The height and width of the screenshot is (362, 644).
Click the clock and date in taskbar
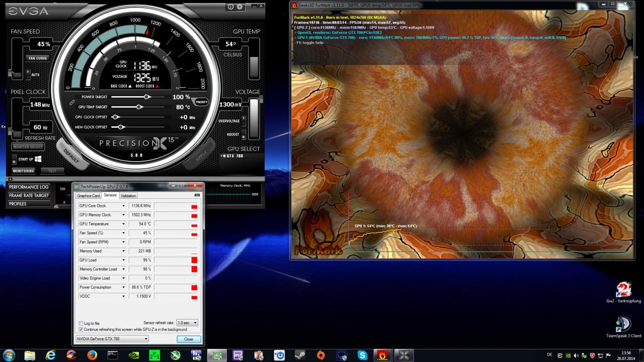(x=626, y=355)
